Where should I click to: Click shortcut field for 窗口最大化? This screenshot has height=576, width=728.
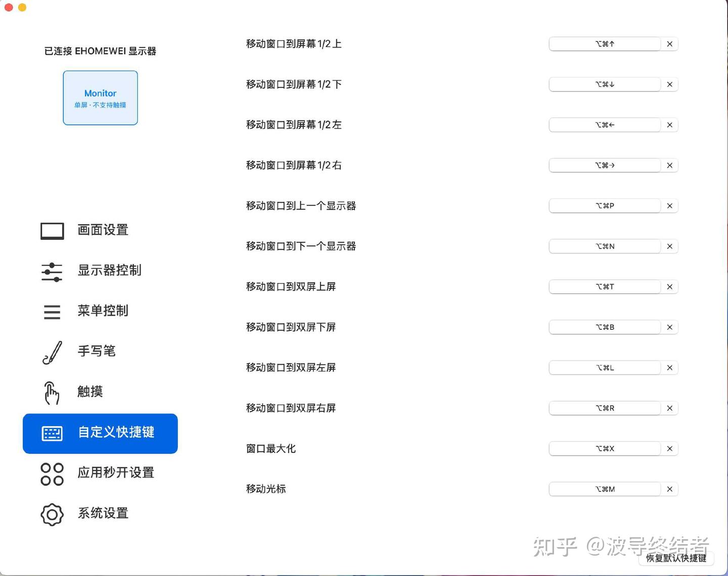605,449
